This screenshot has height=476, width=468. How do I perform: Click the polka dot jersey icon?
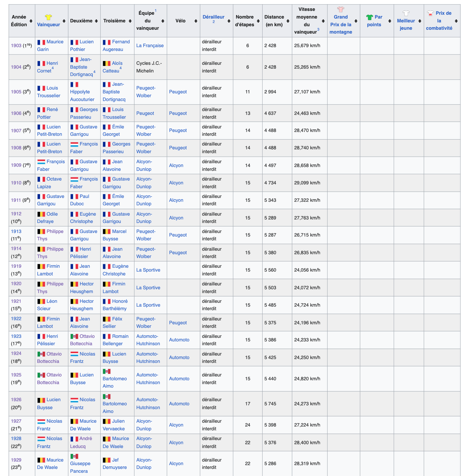click(x=341, y=9)
